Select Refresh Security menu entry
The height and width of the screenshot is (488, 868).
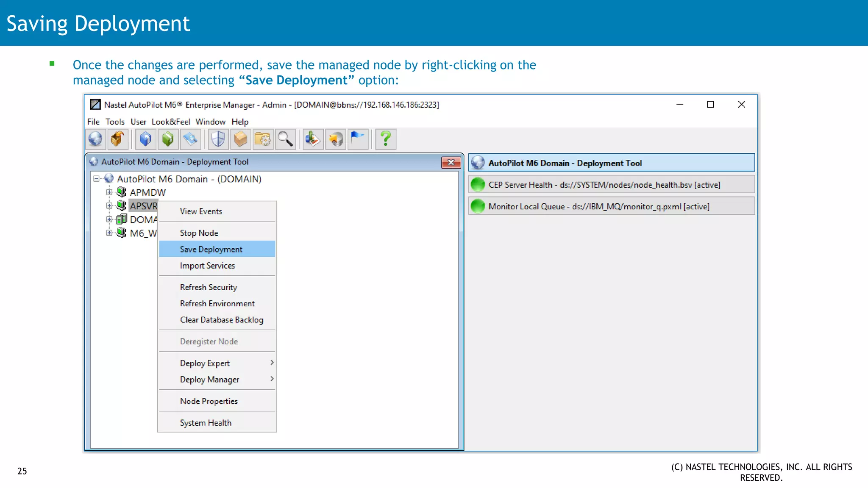pos(217,287)
